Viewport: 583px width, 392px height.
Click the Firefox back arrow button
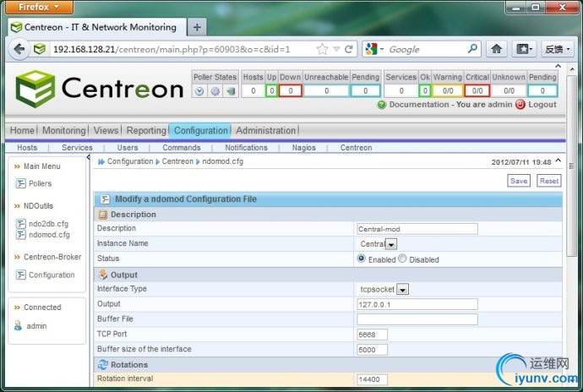(x=19, y=49)
